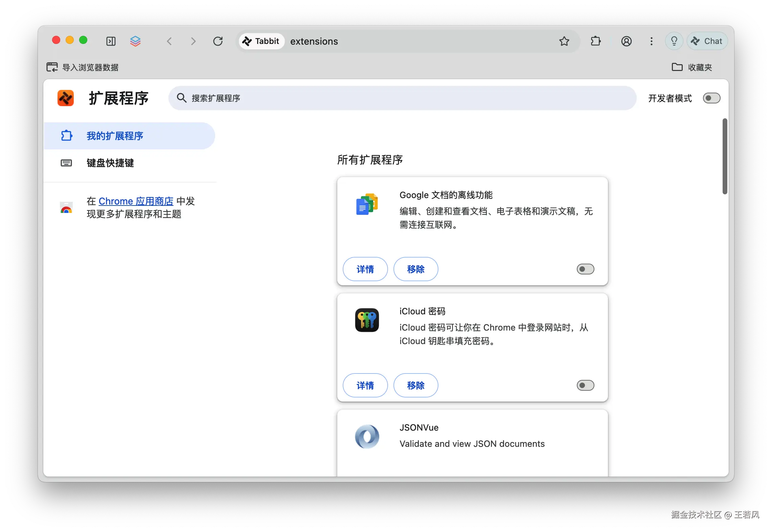Click 移除 for Google Docs offline
The image size is (772, 532).
[416, 269]
